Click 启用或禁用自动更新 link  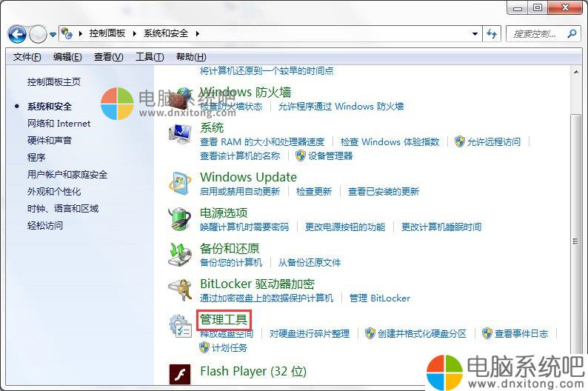tap(240, 192)
